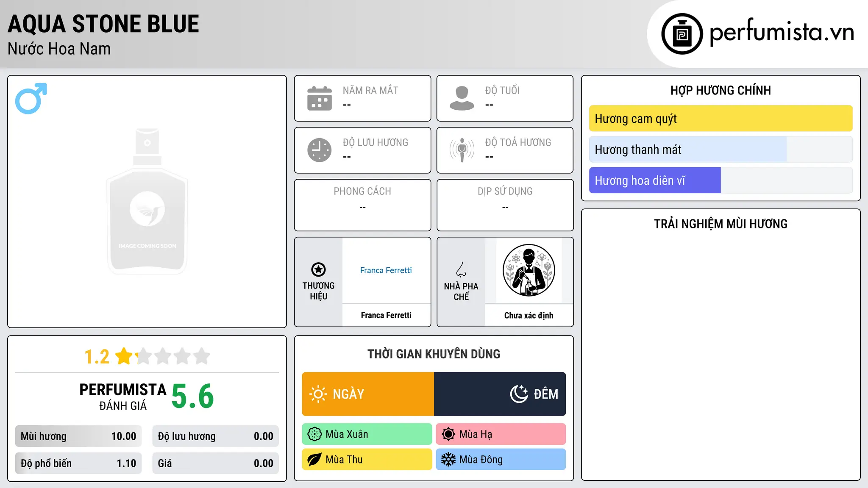
Task: Click the Chưa xác định perfumer label
Action: click(x=529, y=315)
